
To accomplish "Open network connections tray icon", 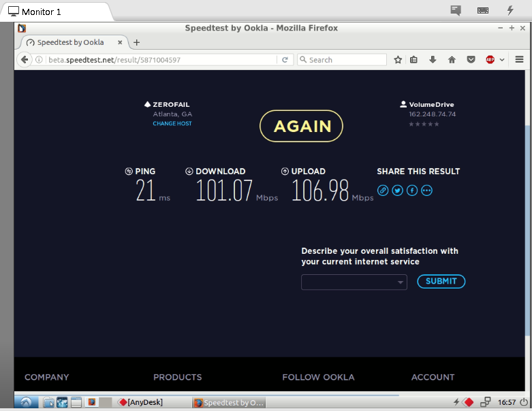I will coord(486,402).
